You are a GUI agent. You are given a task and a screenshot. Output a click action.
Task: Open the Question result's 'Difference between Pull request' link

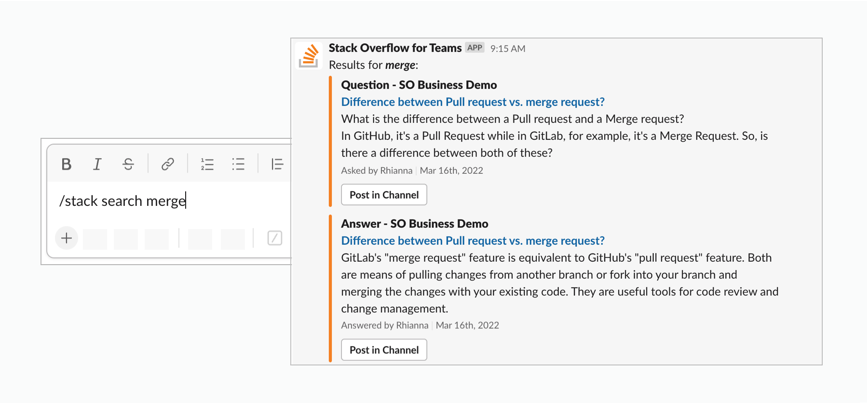[473, 102]
